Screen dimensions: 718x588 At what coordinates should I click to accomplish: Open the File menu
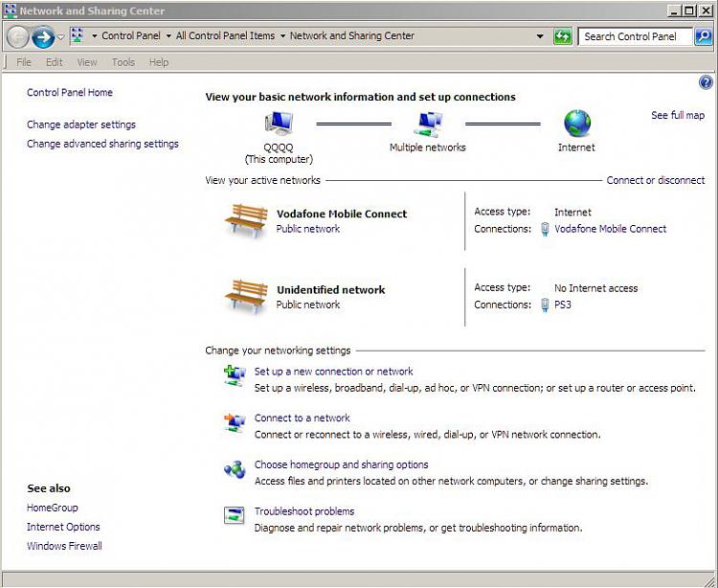point(24,62)
